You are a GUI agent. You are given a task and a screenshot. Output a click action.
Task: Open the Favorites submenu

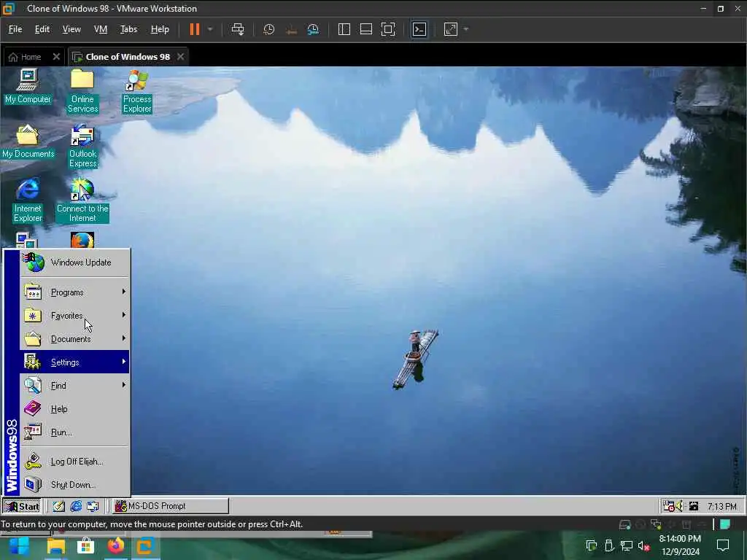pyautogui.click(x=74, y=315)
